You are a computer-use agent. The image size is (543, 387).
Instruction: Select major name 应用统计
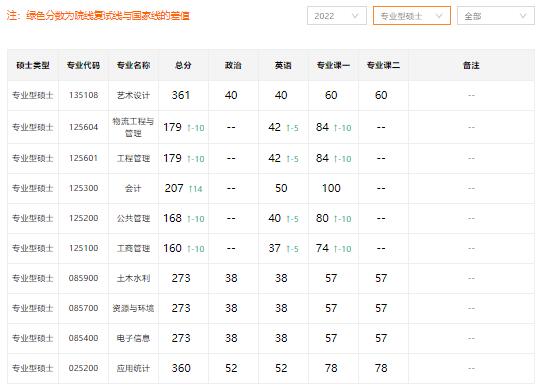coord(133,368)
